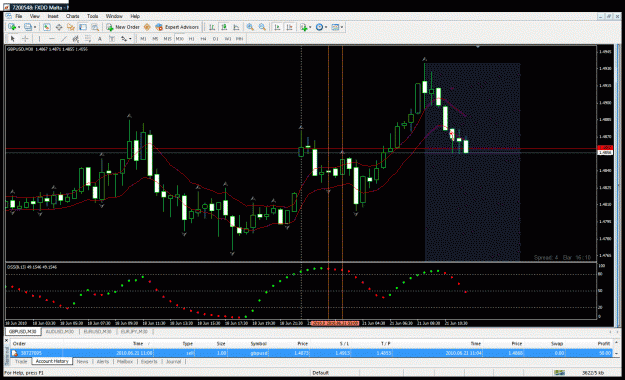
Task: Open the File menu
Action: pos(18,16)
